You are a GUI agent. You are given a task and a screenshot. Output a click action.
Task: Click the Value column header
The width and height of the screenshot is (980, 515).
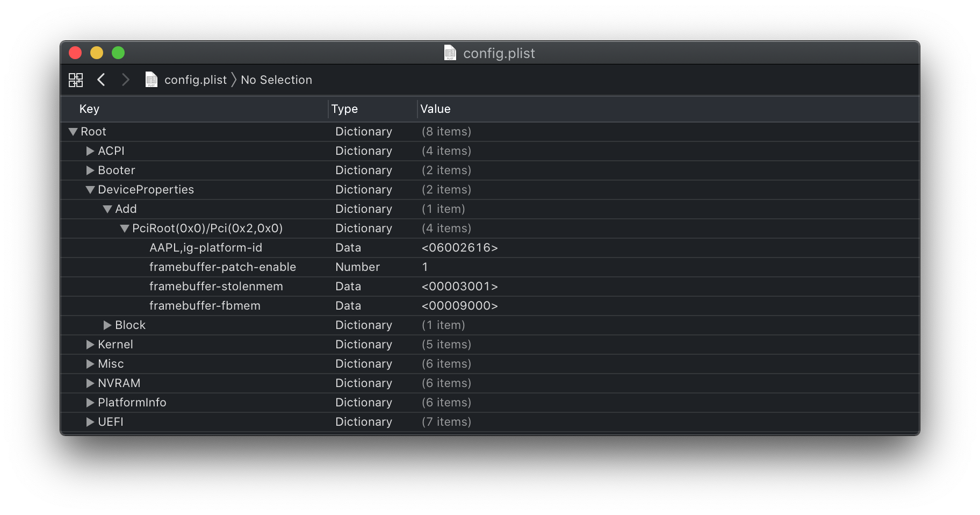click(435, 109)
